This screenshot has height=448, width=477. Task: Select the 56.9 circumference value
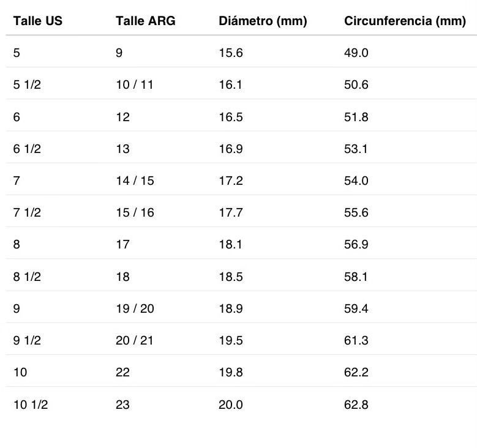[x=356, y=245]
